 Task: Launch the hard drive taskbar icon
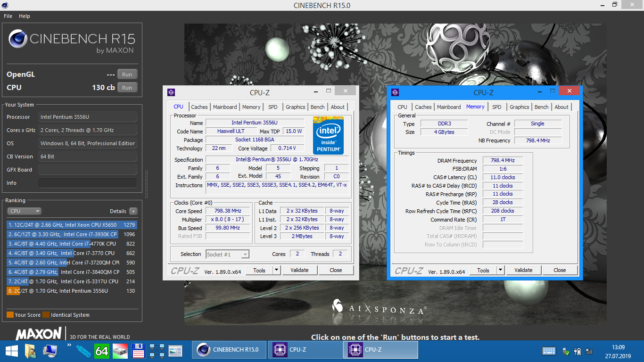(120, 351)
